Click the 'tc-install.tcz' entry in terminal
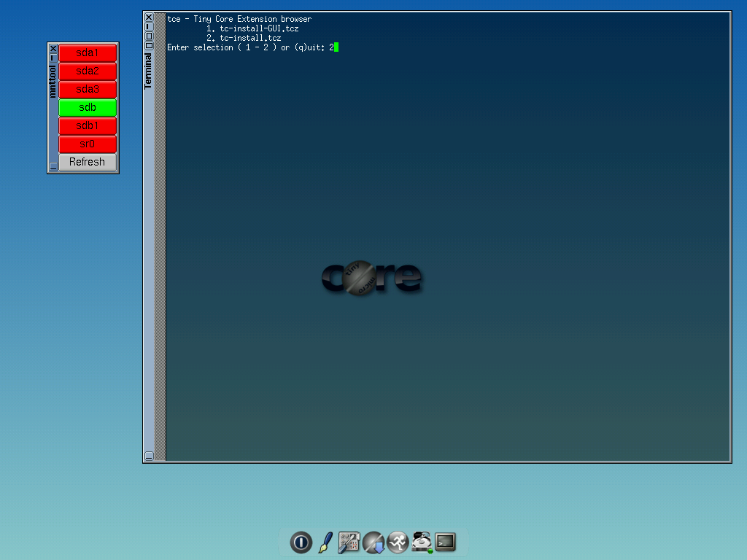The height and width of the screenshot is (560, 747). [x=250, y=38]
